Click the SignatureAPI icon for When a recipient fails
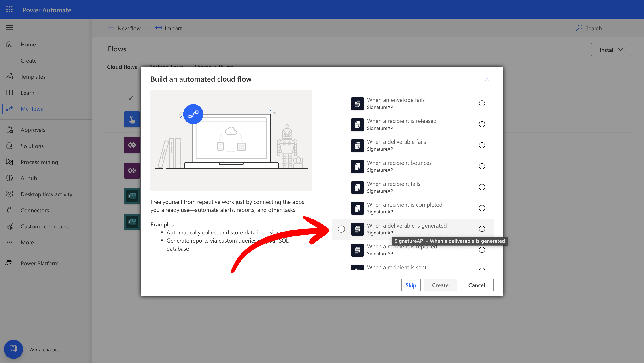Viewport: 644px width, 363px height. coord(357,187)
